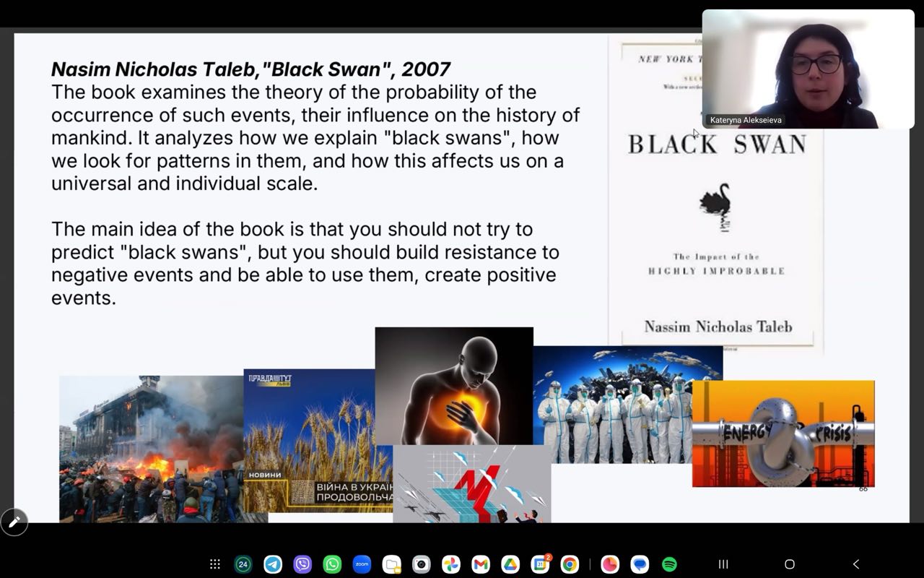This screenshot has width=924, height=578.
Task: Tap the Recents navigation button
Action: [x=723, y=564]
